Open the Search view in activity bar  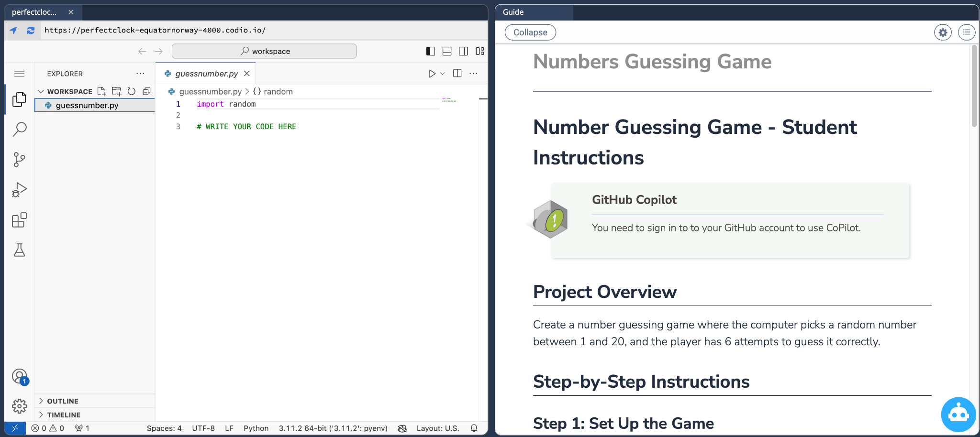pyautogui.click(x=19, y=129)
